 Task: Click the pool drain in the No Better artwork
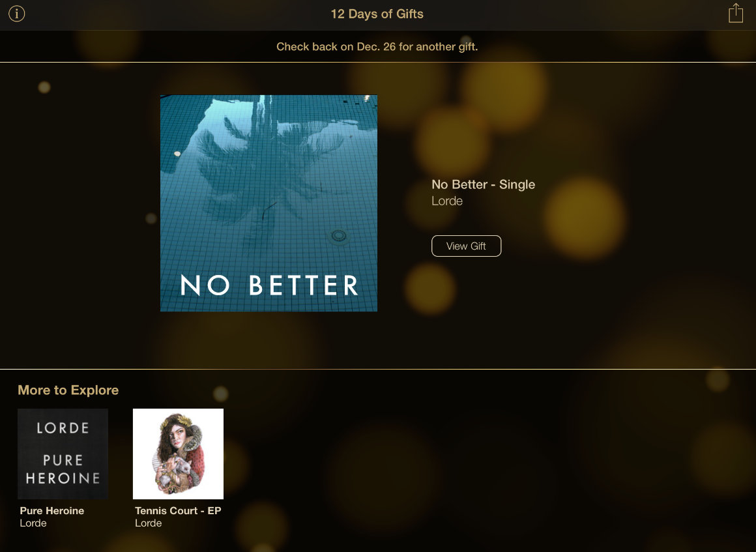[x=338, y=236]
